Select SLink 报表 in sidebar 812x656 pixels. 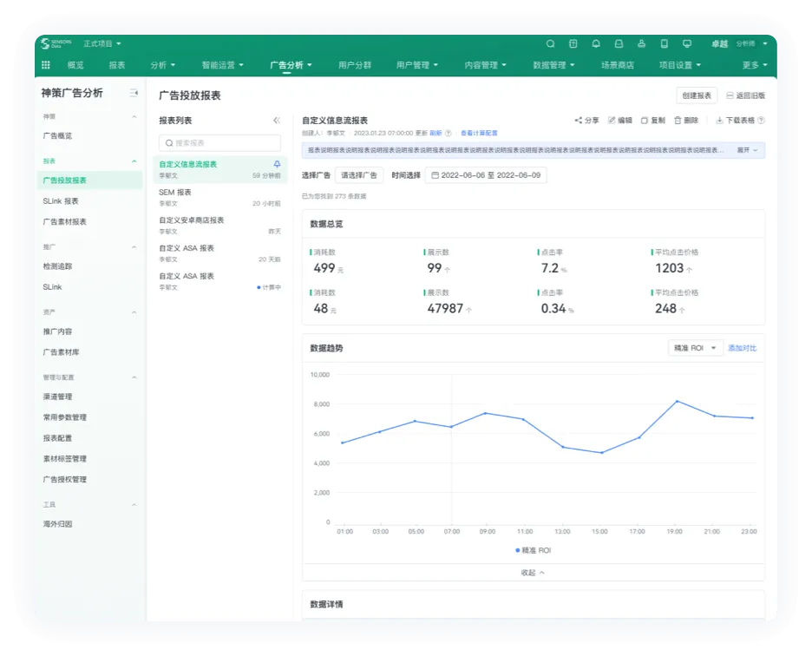(x=61, y=201)
